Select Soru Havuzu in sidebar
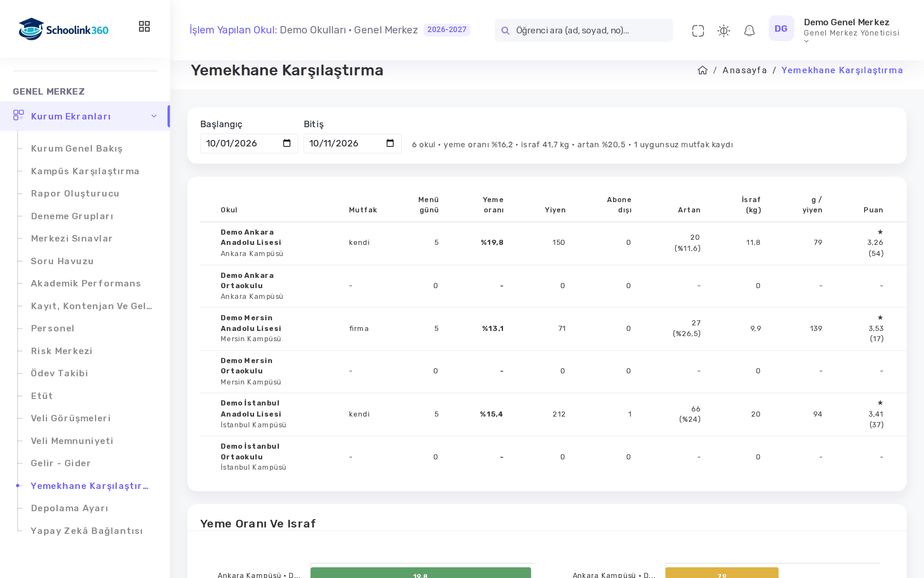The image size is (924, 578). click(62, 261)
